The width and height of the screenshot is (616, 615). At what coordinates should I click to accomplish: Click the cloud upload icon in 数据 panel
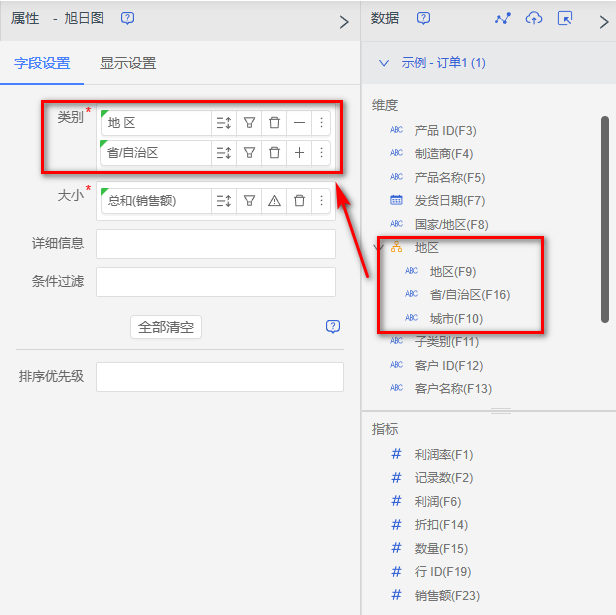pos(534,19)
